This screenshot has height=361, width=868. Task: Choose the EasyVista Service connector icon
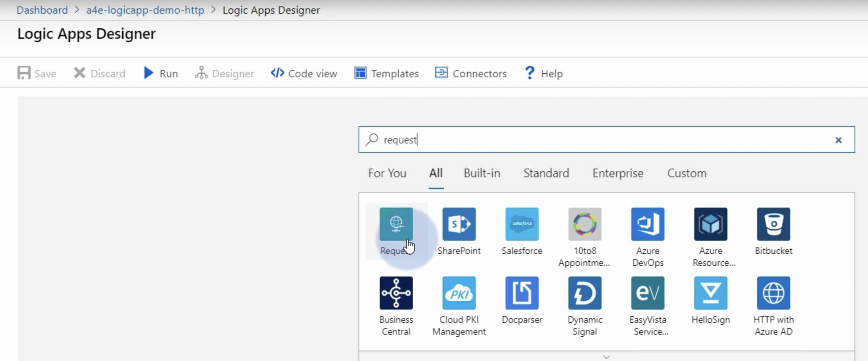[648, 293]
